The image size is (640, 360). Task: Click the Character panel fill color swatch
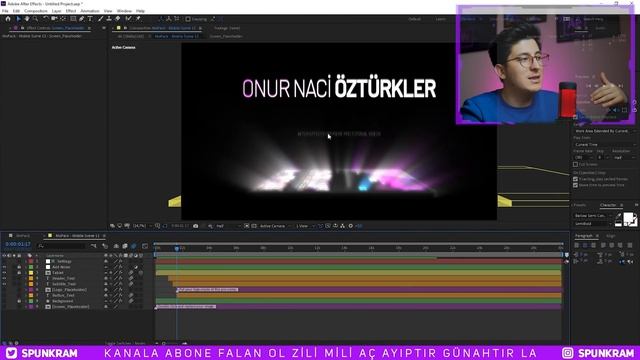[x=629, y=218]
